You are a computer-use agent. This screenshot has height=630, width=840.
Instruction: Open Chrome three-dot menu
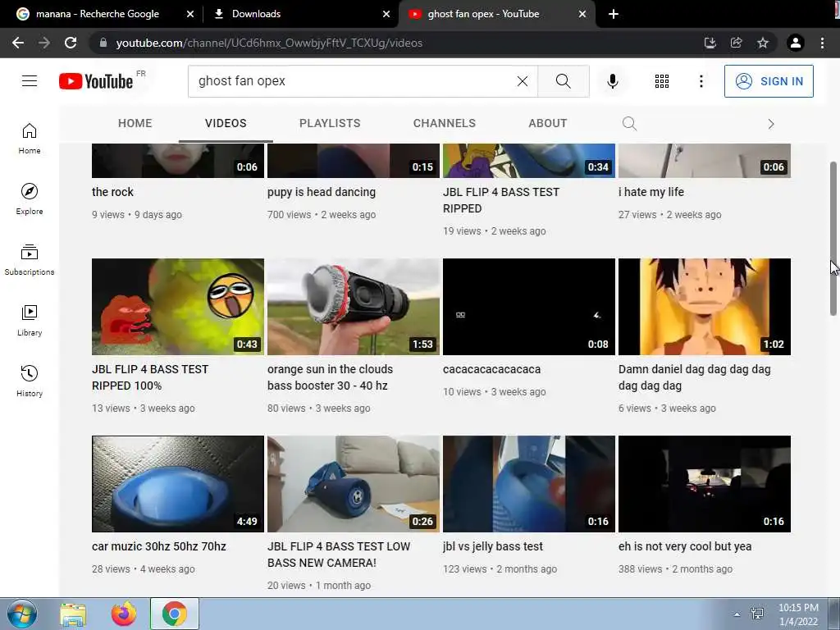(x=822, y=43)
